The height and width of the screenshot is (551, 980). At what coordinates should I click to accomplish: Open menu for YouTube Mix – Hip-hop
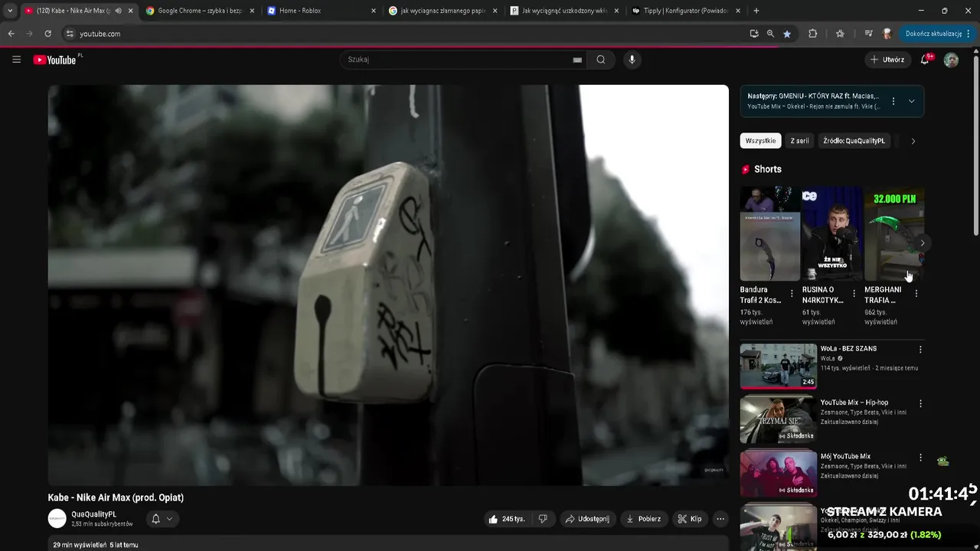click(x=920, y=403)
